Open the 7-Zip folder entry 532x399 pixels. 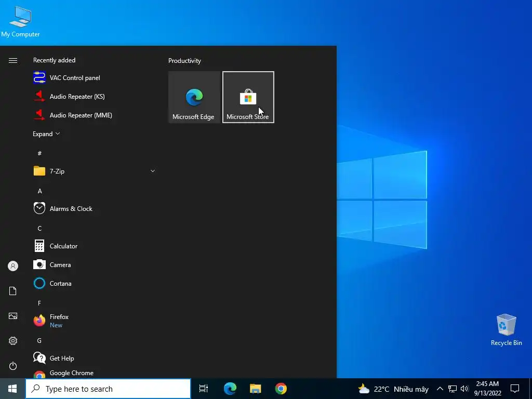pos(94,171)
